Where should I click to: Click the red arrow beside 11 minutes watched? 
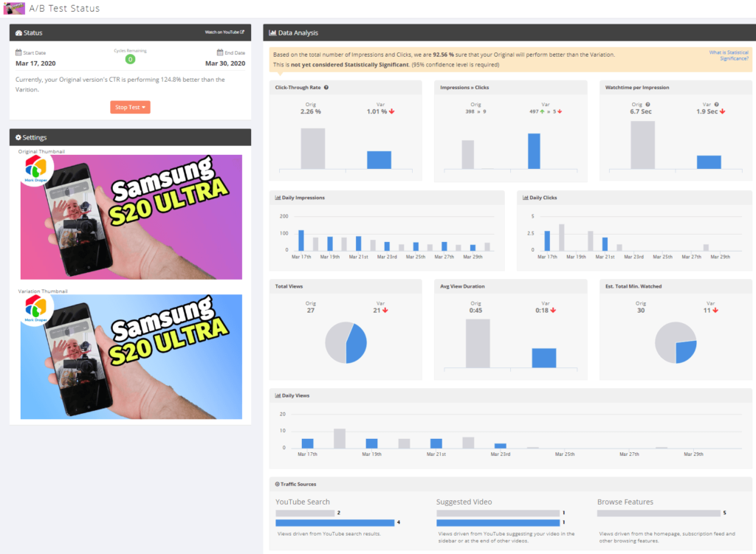point(715,311)
